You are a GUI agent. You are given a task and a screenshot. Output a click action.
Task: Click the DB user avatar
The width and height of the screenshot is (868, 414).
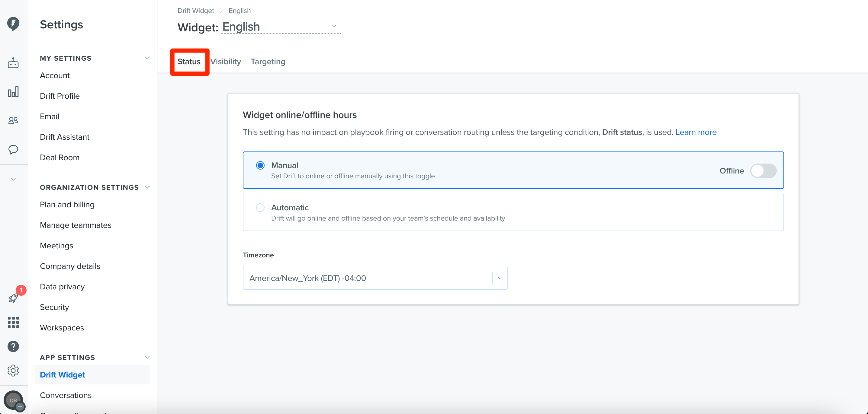(x=13, y=400)
